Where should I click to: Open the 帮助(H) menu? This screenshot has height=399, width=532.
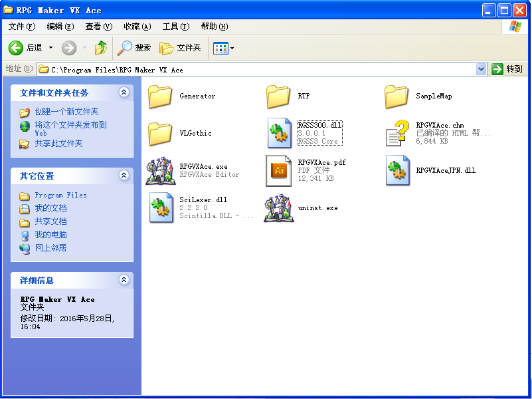(215, 27)
